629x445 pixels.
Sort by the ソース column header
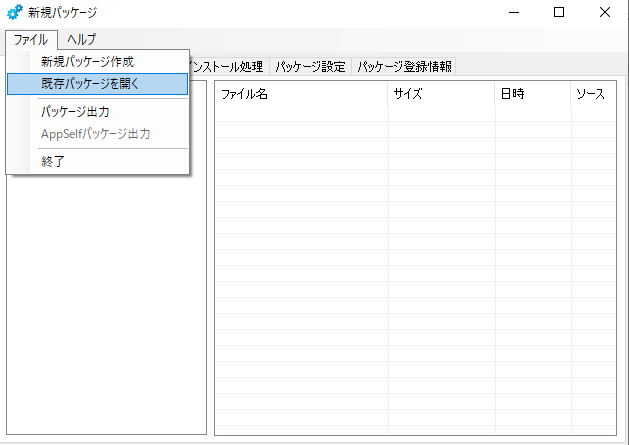click(593, 94)
